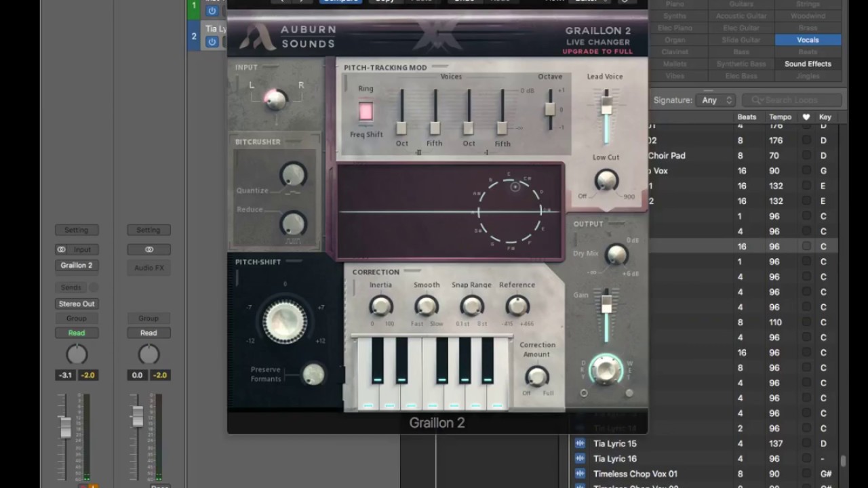Toggle power button on track 2
868x488 pixels.
[x=212, y=42]
